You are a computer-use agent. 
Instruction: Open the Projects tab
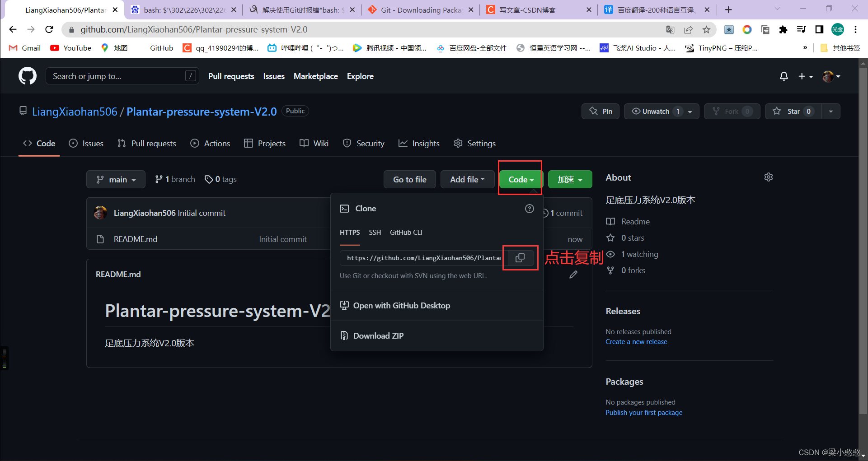point(265,144)
